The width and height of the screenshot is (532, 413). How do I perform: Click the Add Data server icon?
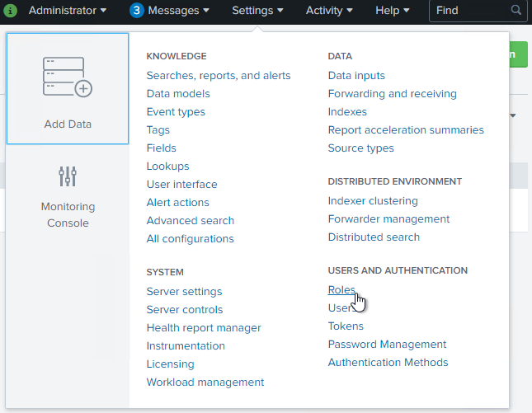68,77
